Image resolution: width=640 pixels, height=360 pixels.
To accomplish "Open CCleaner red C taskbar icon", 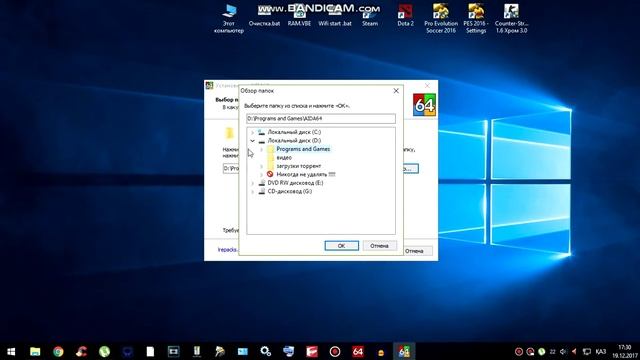I will pyautogui.click(x=81, y=351).
